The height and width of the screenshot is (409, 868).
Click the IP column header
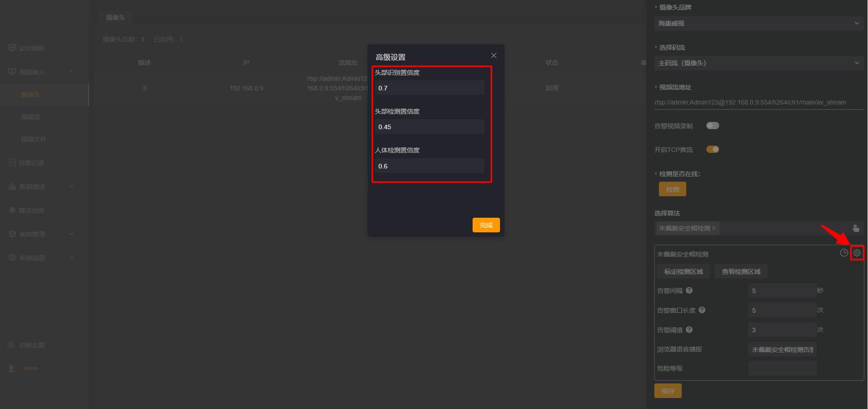pos(247,63)
